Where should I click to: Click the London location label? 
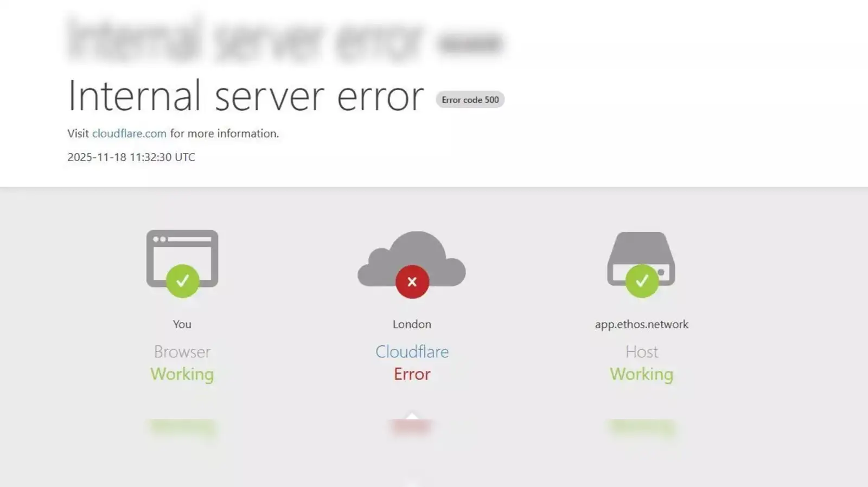click(x=412, y=324)
